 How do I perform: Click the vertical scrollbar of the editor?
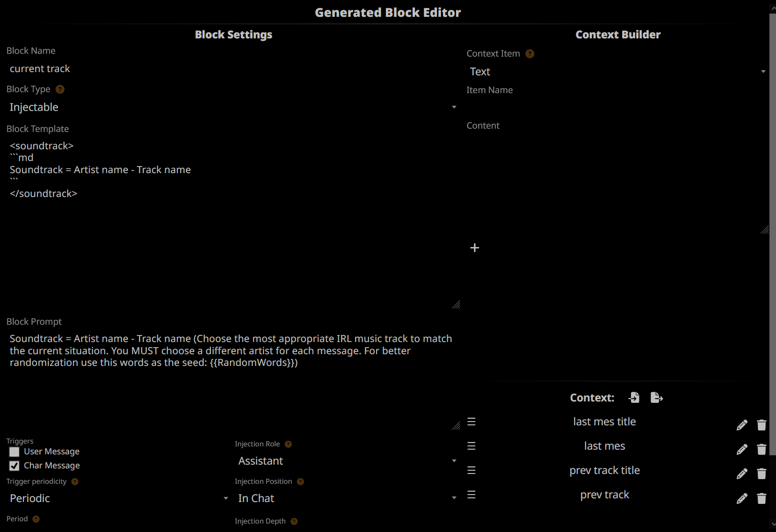pos(773,234)
